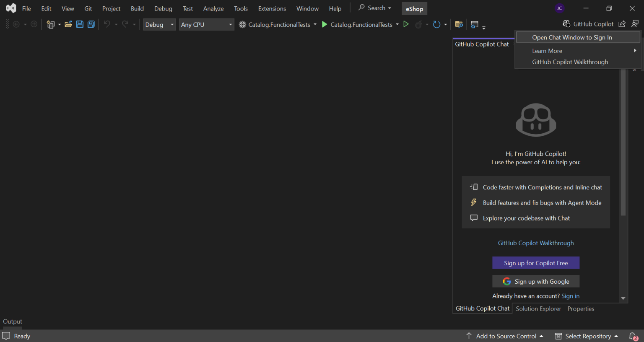
Task: Click Sign up for Copilot Free
Action: pos(536,263)
